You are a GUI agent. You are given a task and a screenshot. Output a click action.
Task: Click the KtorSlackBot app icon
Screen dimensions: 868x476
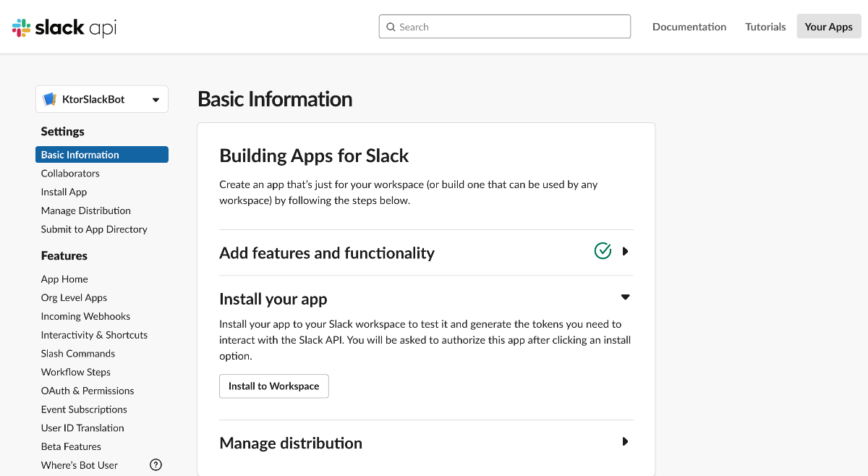[49, 99]
